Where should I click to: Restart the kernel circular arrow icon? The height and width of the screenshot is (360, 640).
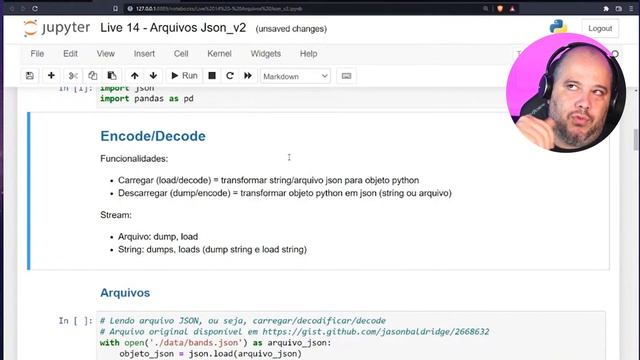[230, 76]
